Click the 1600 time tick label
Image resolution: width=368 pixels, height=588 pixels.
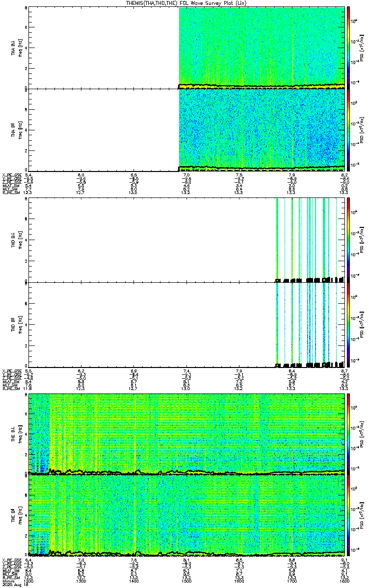[239, 581]
